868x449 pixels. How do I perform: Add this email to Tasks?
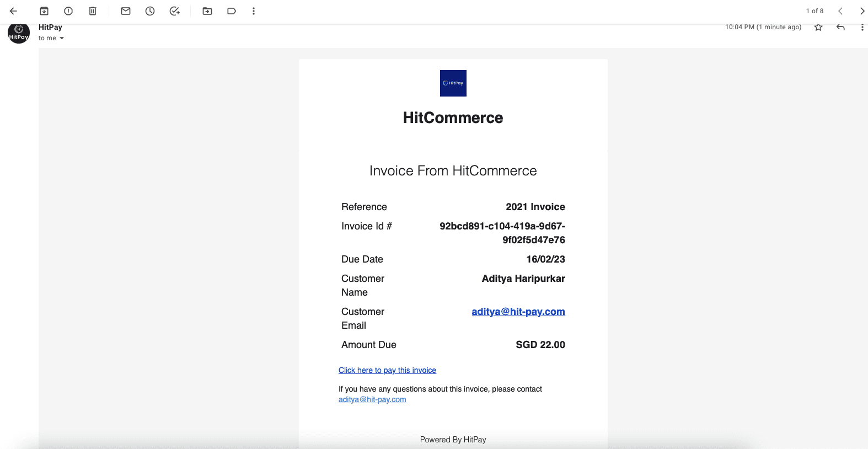[175, 11]
